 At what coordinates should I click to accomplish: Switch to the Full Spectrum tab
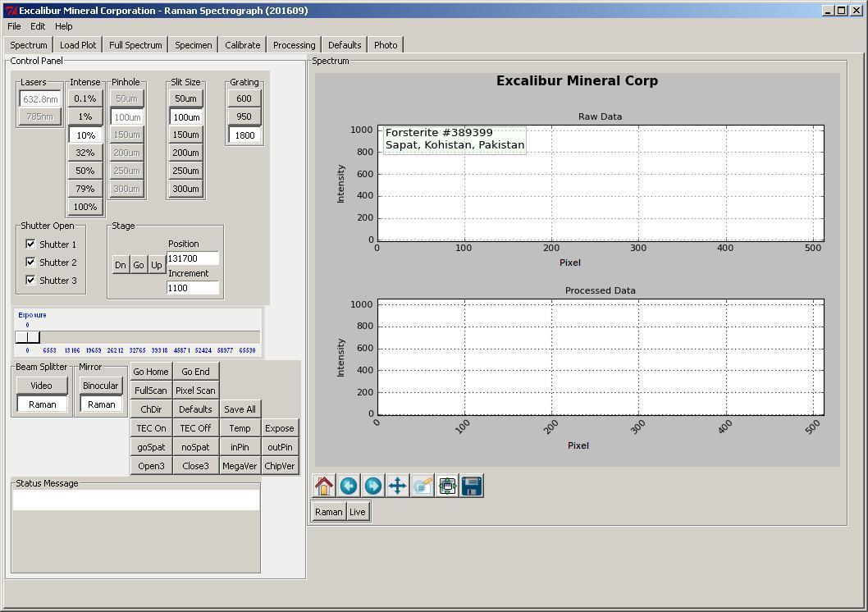[x=135, y=45]
